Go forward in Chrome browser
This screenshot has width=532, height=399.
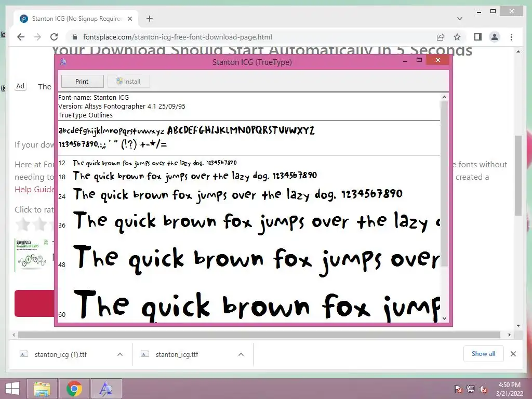tap(37, 37)
